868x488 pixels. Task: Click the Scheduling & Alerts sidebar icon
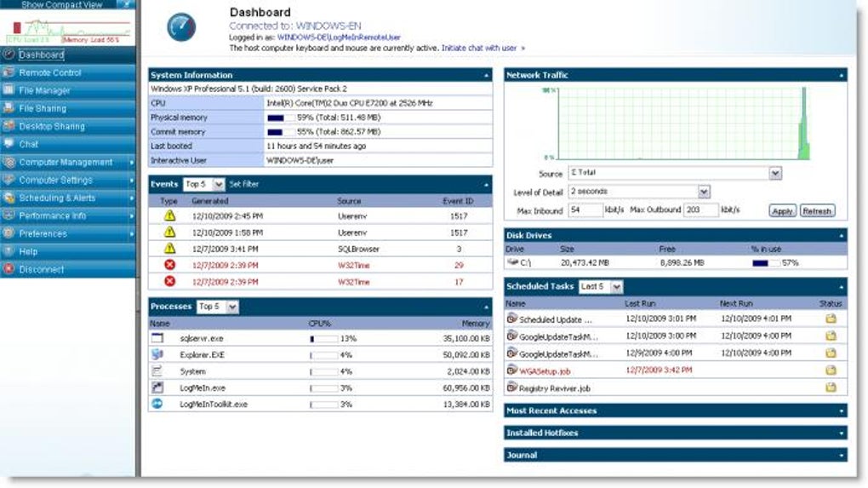pyautogui.click(x=9, y=198)
